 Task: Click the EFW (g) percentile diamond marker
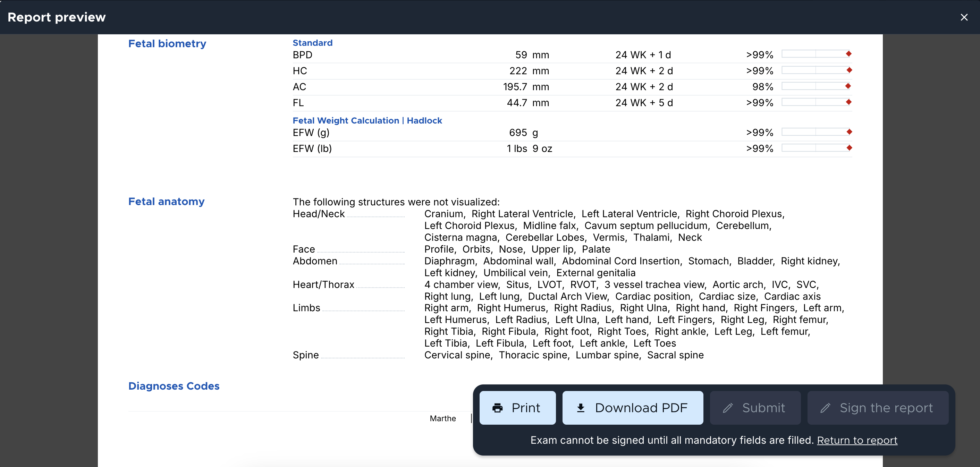pos(849,132)
